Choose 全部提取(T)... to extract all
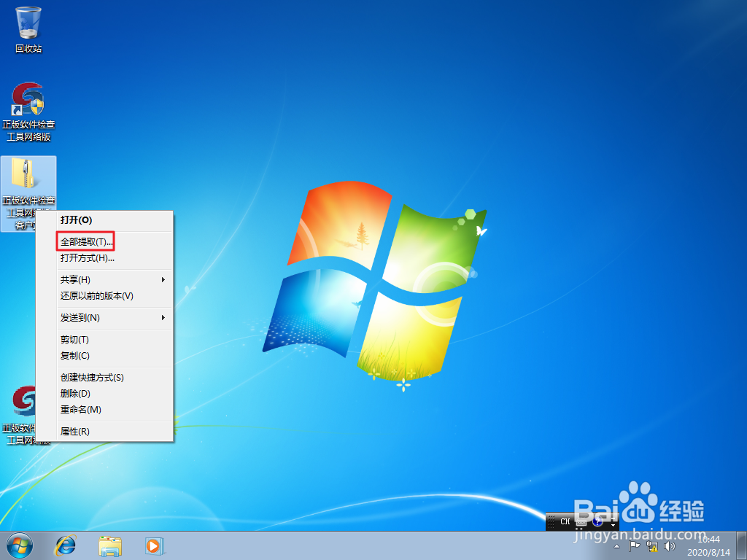The height and width of the screenshot is (560, 747). click(x=114, y=242)
